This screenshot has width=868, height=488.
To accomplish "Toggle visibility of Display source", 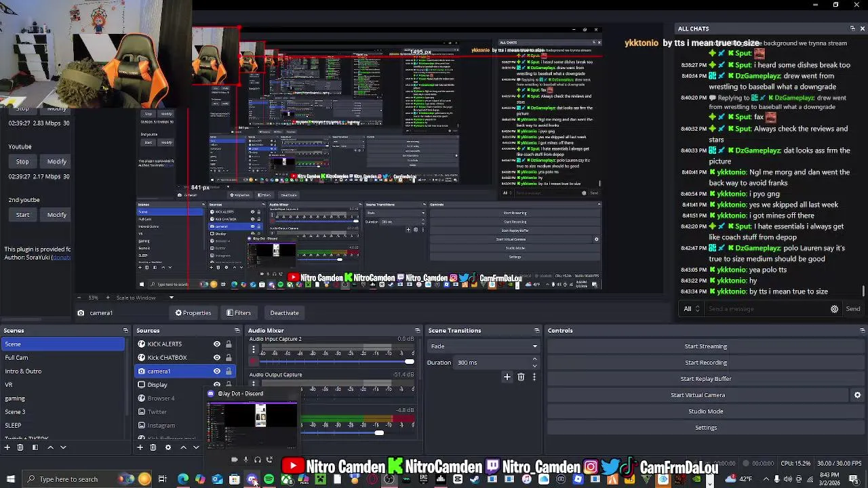I will coord(217,385).
